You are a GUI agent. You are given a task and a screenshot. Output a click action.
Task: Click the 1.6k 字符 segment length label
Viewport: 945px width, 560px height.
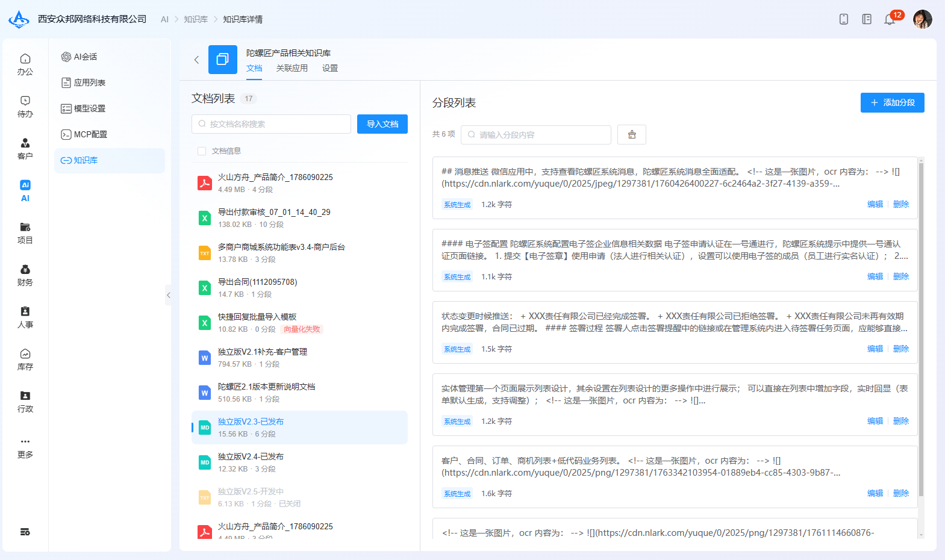click(x=496, y=494)
